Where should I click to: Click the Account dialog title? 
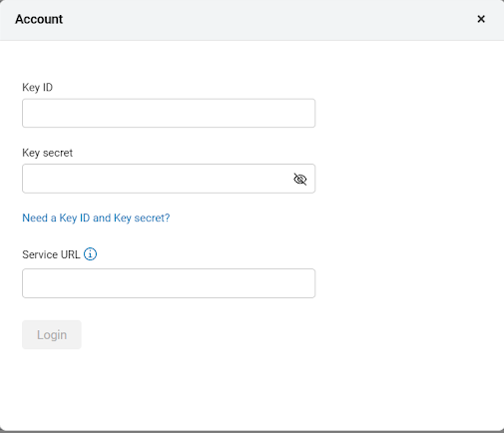click(39, 19)
